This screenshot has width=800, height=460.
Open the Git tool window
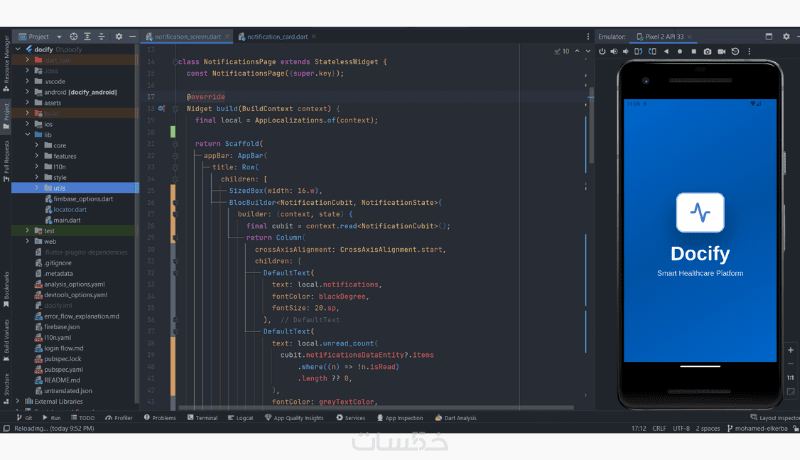24,418
